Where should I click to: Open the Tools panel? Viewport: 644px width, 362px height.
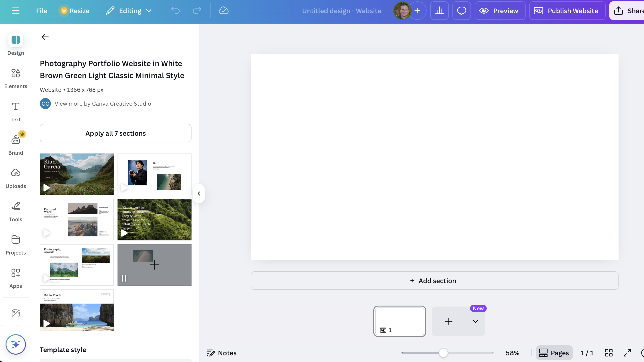15,212
